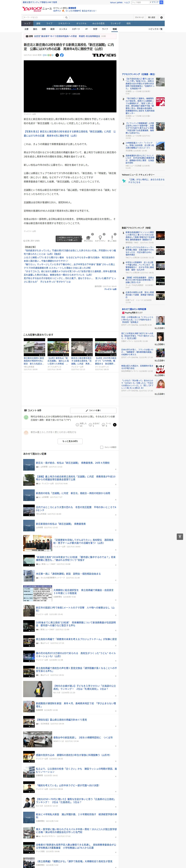Click the なるほど reaction icon
Screen dimensions: 186x868
point(91,425)
